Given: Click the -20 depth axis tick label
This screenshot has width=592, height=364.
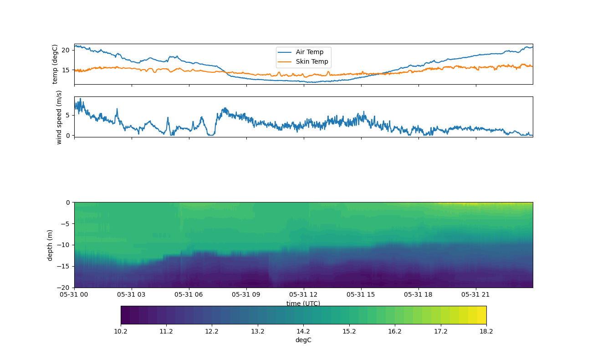Looking at the screenshot, I should 65,288.
